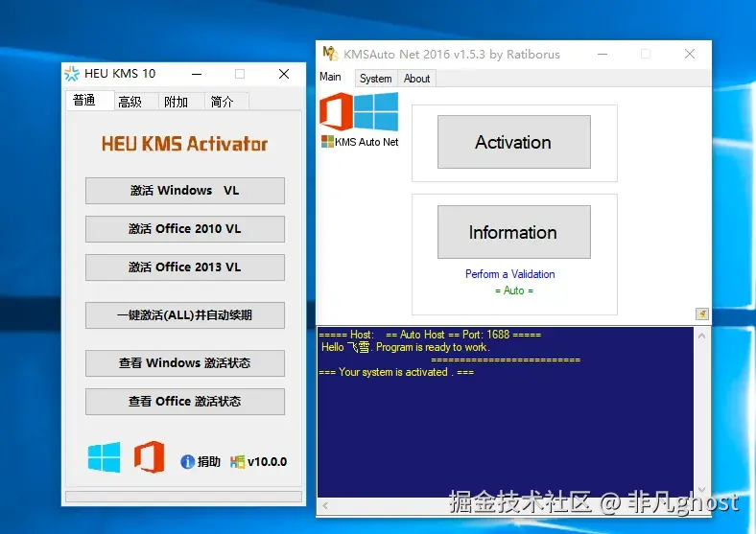The height and width of the screenshot is (534, 756).
Task: Click the KMSAuto Net title bar icon
Action: point(330,54)
